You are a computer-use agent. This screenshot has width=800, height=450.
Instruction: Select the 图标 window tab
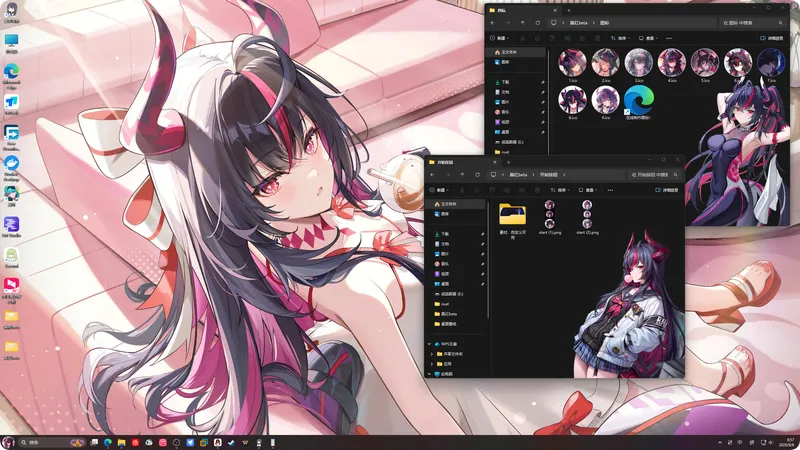(523, 10)
